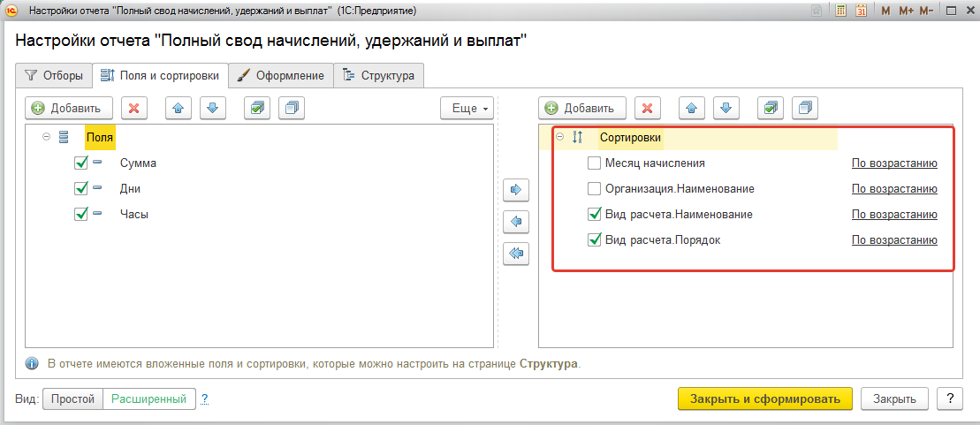
Task: Uncheck Вид расчета.Наименование sorting checkbox
Action: coord(595,214)
